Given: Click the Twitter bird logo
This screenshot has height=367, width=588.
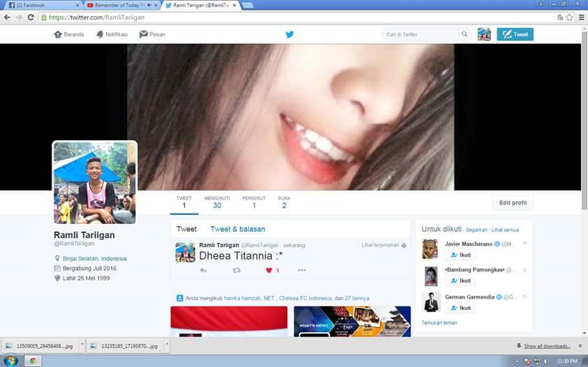Looking at the screenshot, I should click(289, 34).
